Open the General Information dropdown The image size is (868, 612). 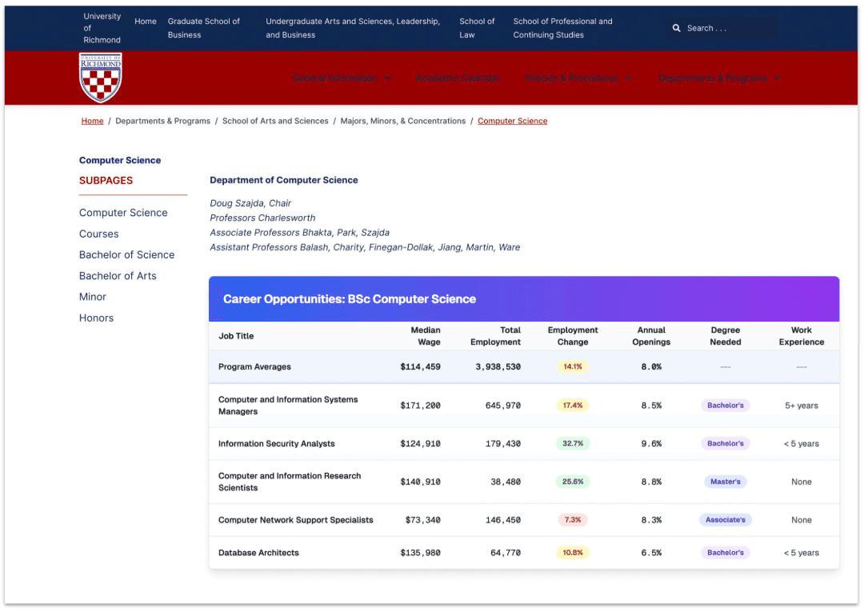tap(342, 78)
